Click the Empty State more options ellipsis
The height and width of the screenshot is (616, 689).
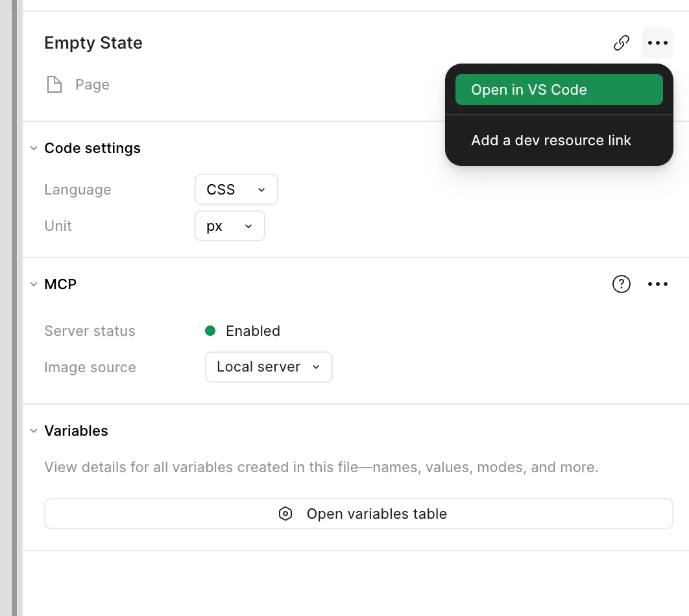(x=657, y=43)
